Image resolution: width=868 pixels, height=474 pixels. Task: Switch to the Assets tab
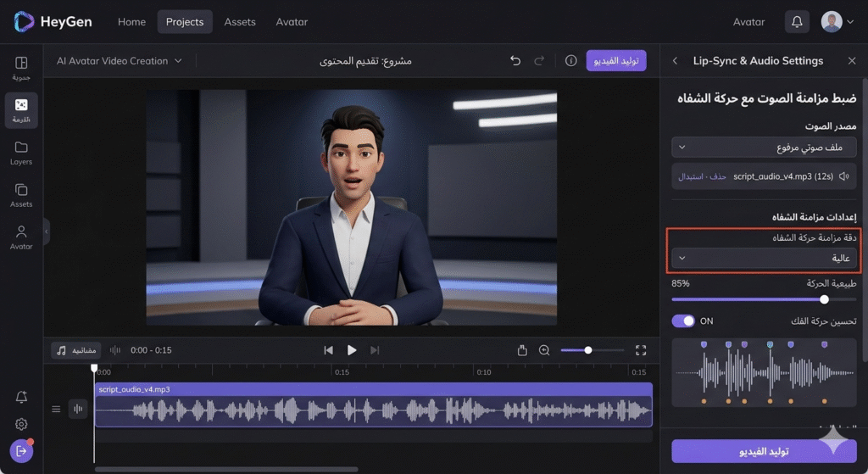[x=240, y=22]
